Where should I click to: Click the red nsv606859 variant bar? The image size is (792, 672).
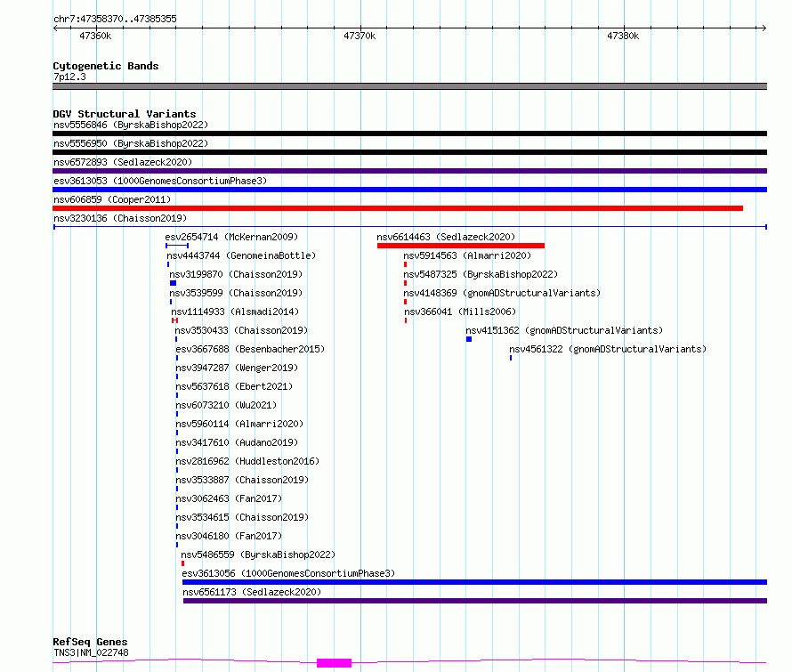[x=398, y=208]
